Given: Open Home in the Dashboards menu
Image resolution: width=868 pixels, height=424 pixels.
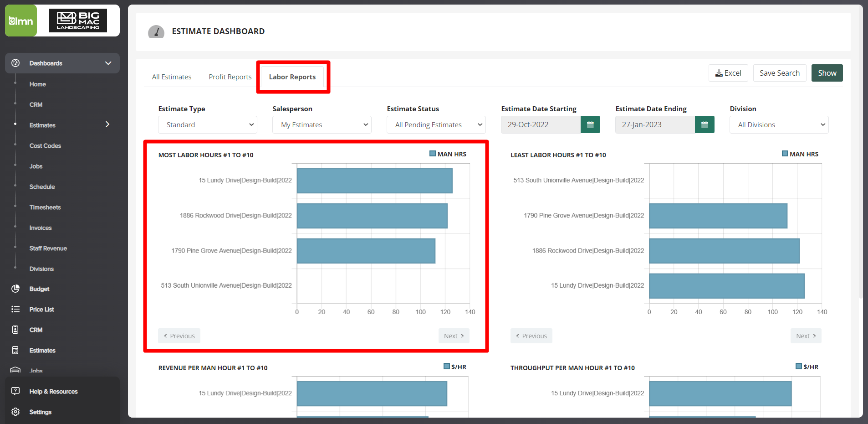Looking at the screenshot, I should (38, 84).
